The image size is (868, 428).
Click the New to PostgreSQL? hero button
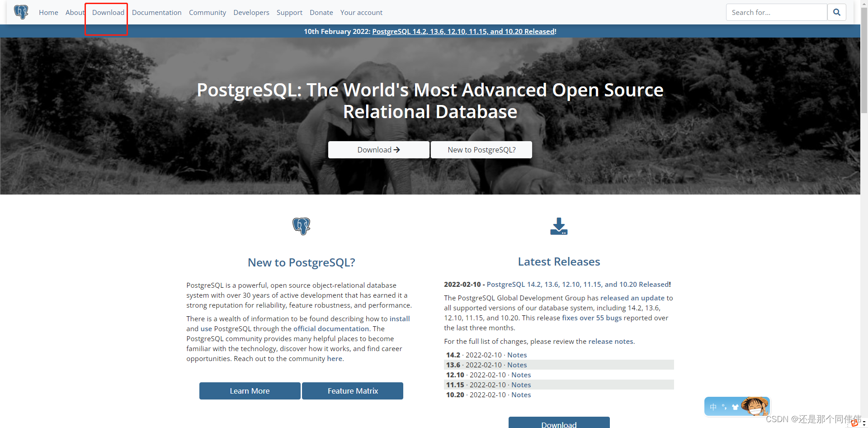coord(481,150)
